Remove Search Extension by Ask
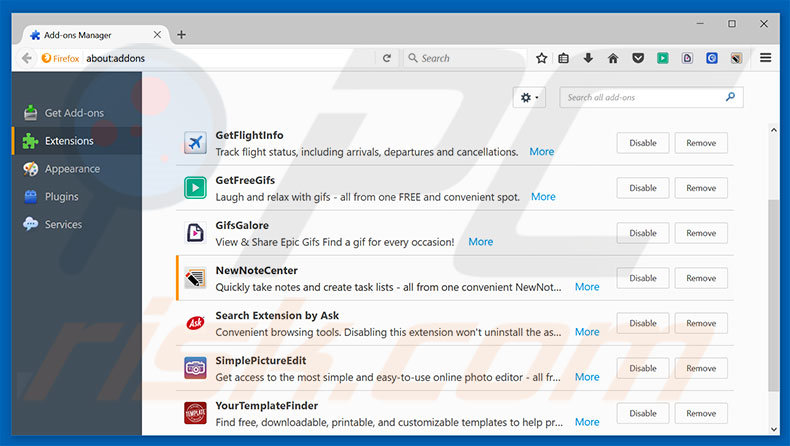Screen dimensions: 790x446 point(701,323)
